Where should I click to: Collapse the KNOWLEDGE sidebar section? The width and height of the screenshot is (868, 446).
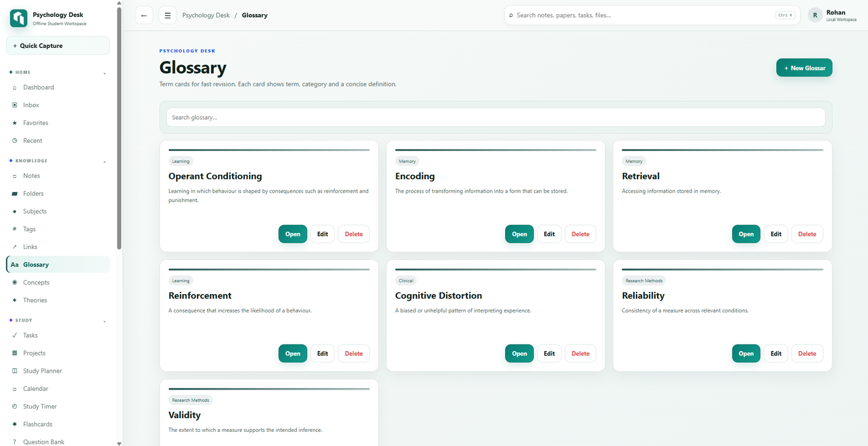point(105,162)
